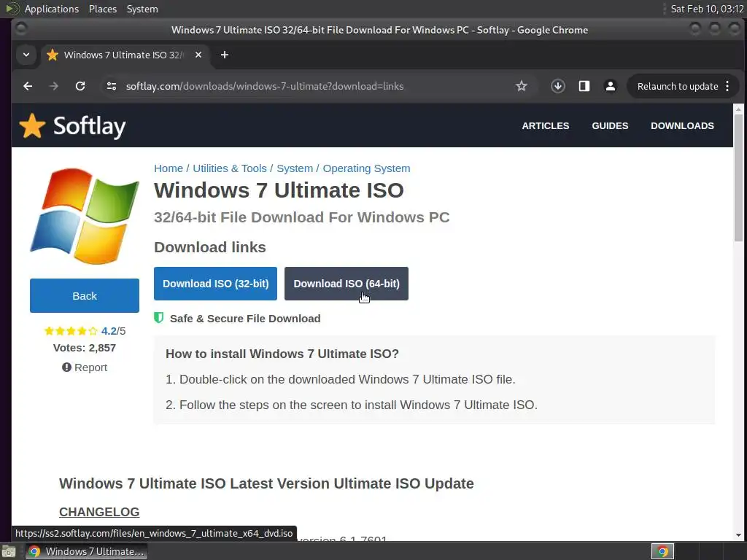
Task: Click the show desktop icon in the bottom panel
Action: click(8, 552)
